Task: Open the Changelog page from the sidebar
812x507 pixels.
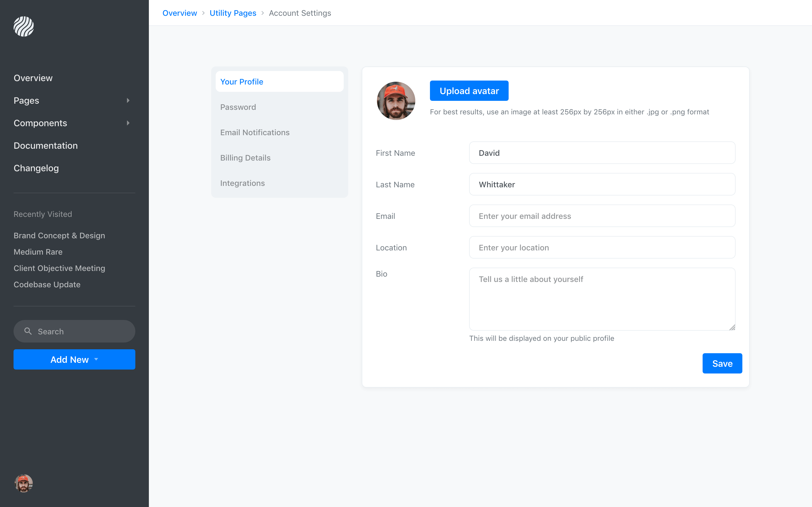Action: coord(36,168)
